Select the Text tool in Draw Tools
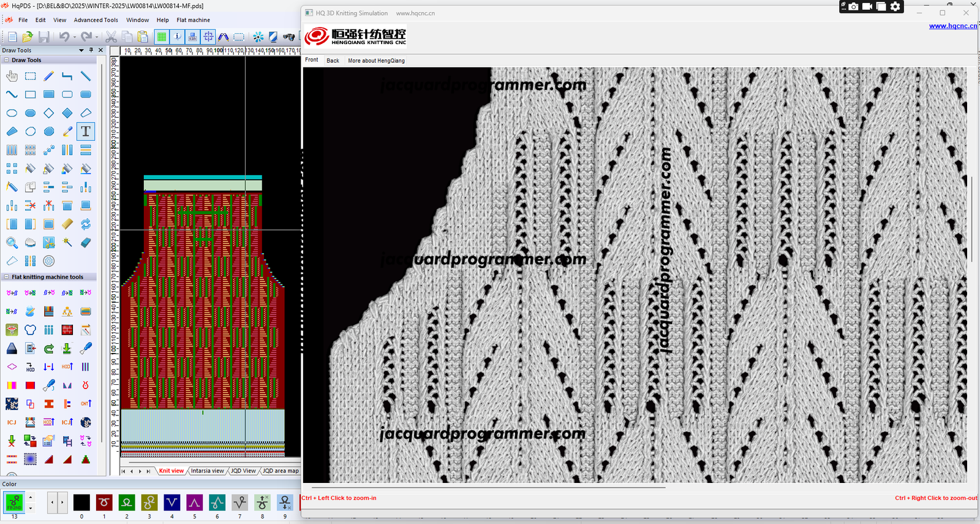The width and height of the screenshot is (980, 524). (x=86, y=131)
